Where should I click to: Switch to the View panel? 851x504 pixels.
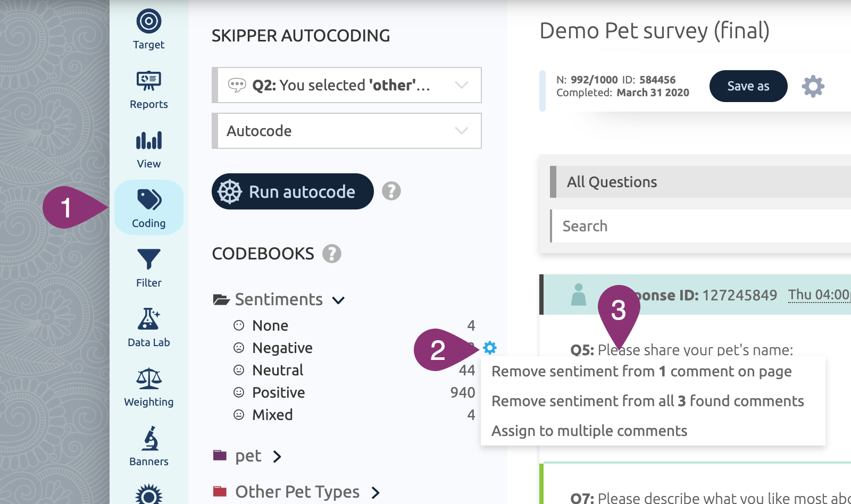point(148,140)
